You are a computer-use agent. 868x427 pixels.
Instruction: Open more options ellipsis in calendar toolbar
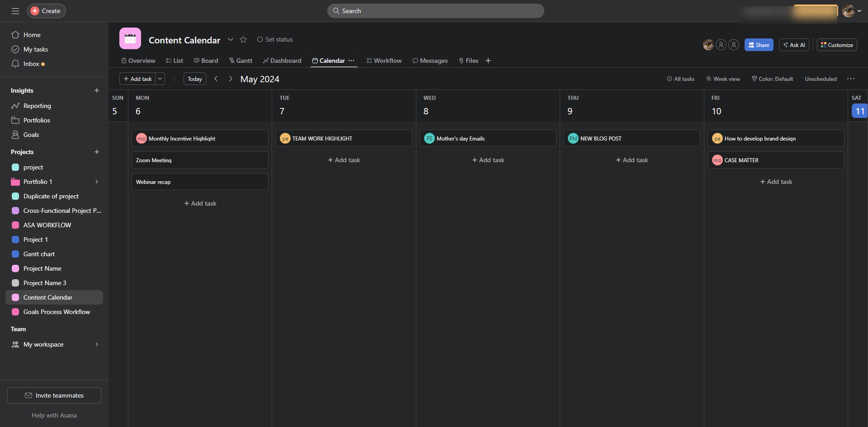851,79
